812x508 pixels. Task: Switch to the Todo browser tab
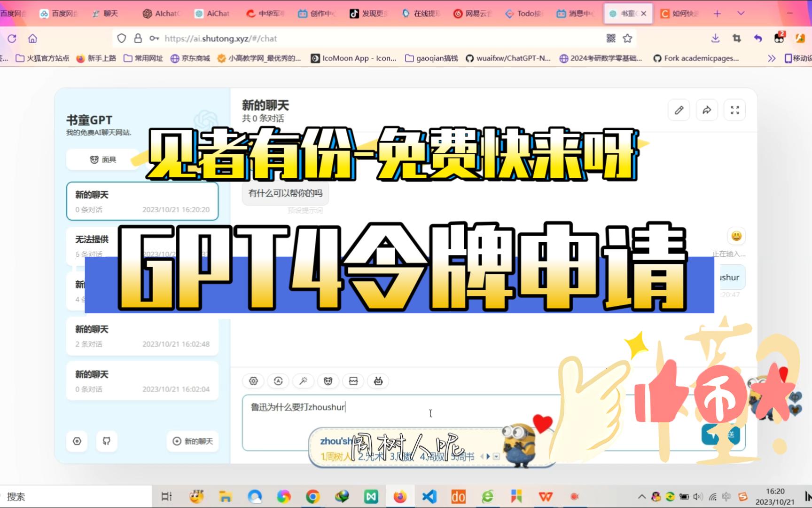pos(524,14)
